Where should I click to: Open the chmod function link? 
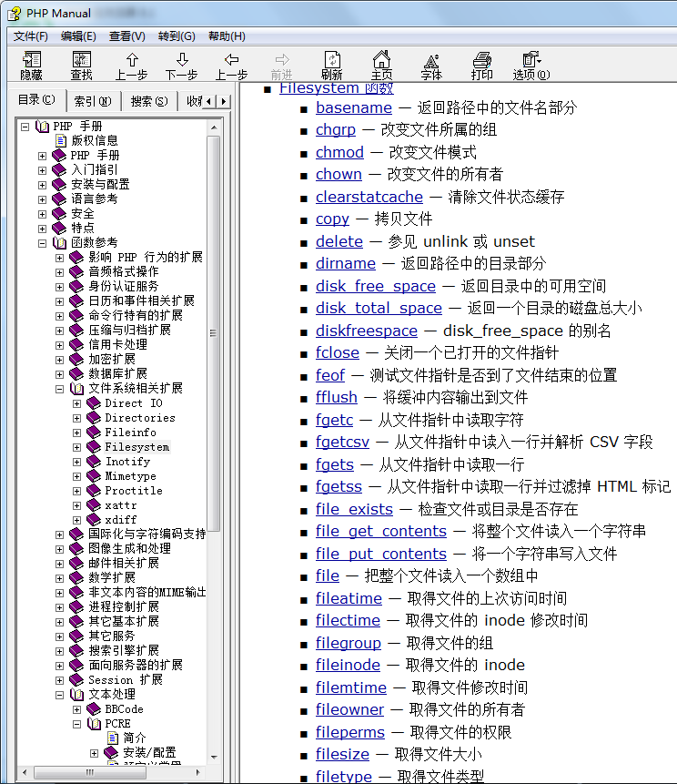(339, 152)
